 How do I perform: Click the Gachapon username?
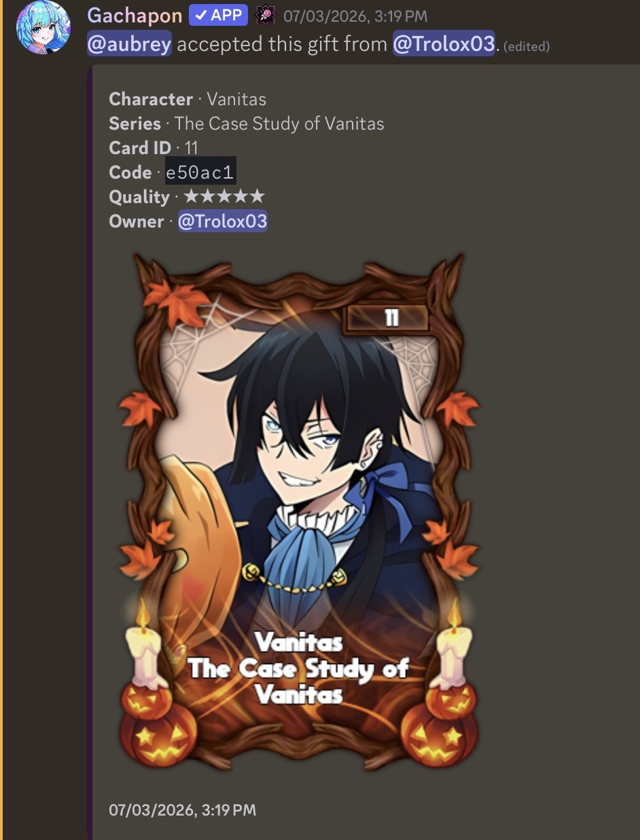(135, 15)
